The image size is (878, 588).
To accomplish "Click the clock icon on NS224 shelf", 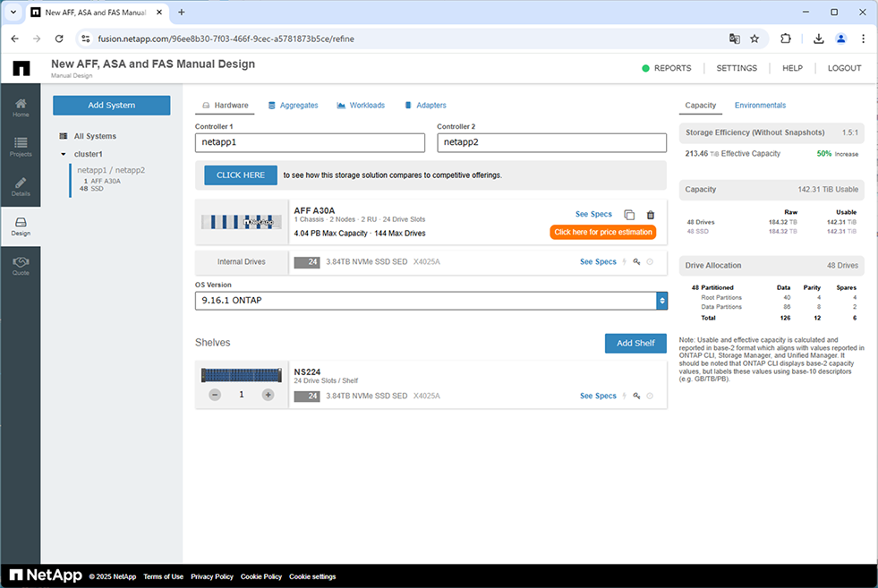I will pos(650,396).
